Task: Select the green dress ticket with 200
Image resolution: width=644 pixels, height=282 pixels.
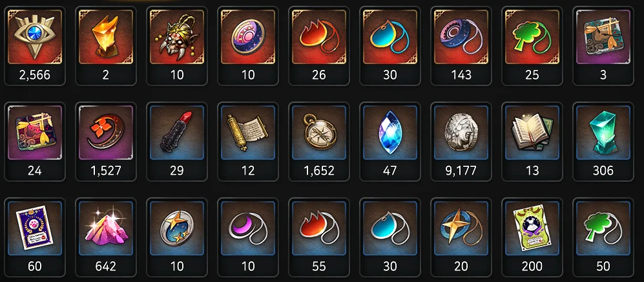Action: pyautogui.click(x=532, y=237)
